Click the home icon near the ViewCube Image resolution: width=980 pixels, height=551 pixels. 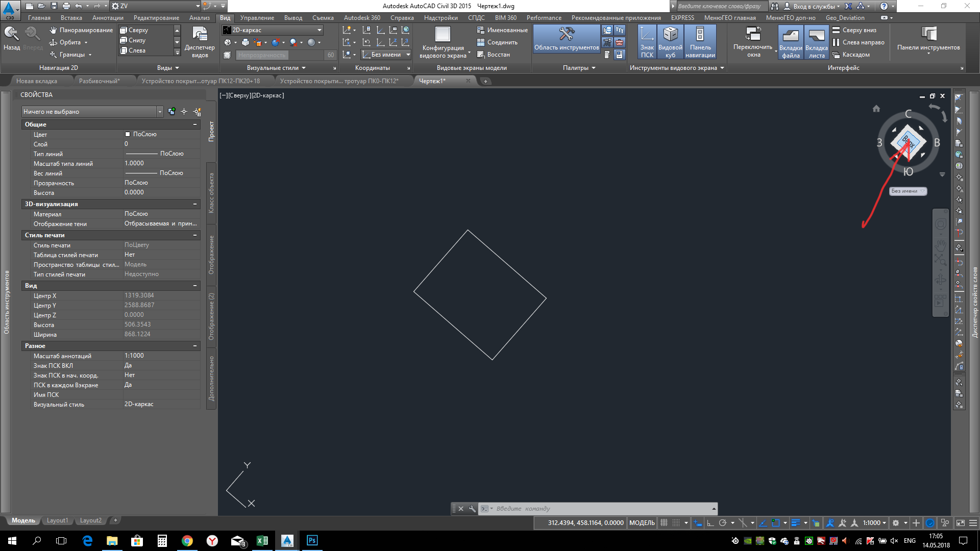(876, 109)
